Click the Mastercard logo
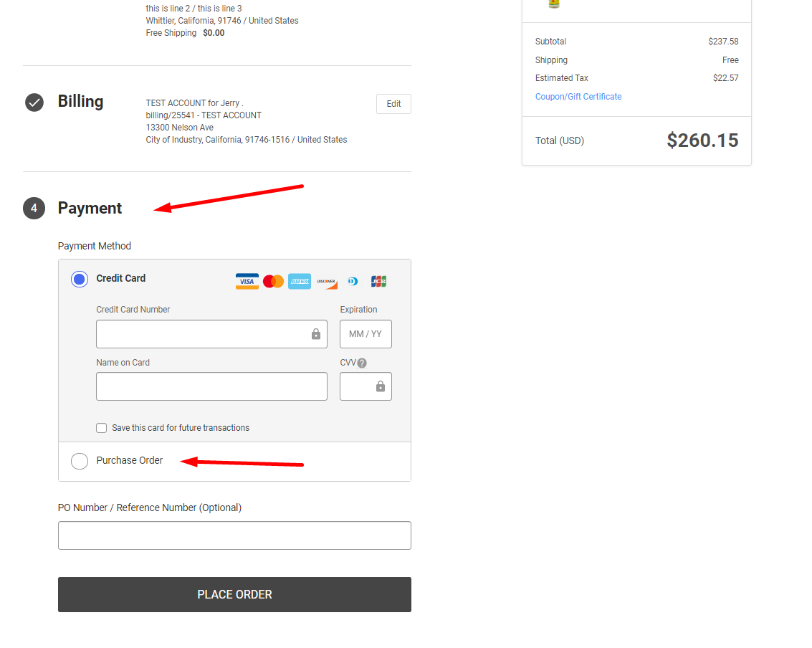Viewport: 812px width, 648px height. pyautogui.click(x=273, y=281)
